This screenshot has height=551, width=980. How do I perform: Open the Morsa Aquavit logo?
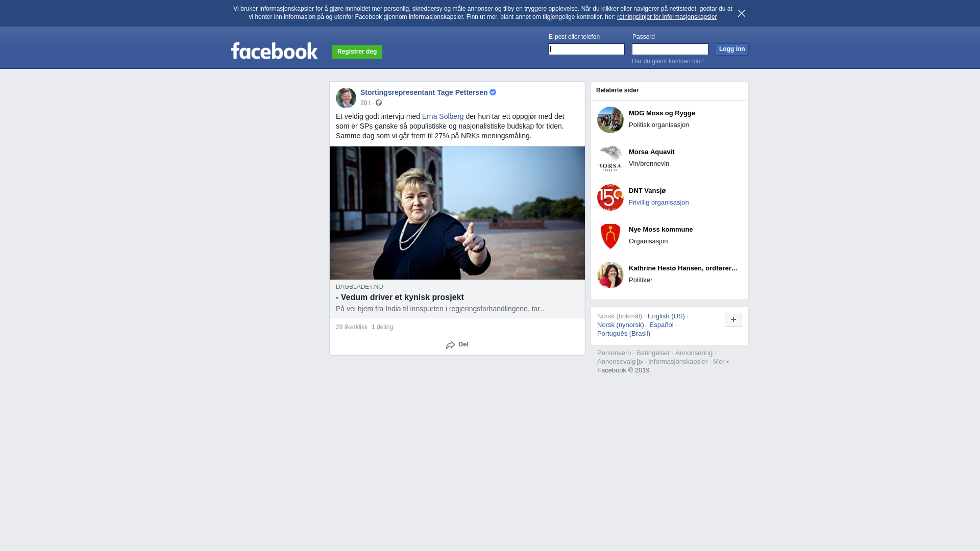tap(610, 159)
